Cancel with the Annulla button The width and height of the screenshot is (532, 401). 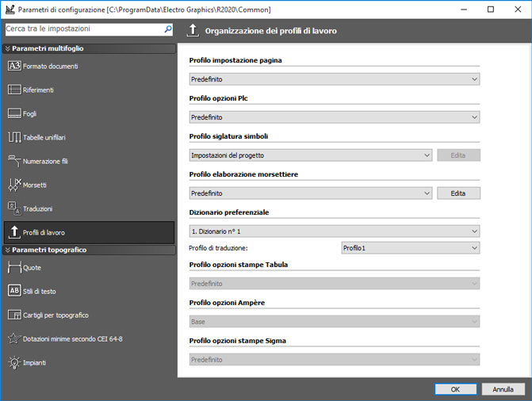coord(503,389)
